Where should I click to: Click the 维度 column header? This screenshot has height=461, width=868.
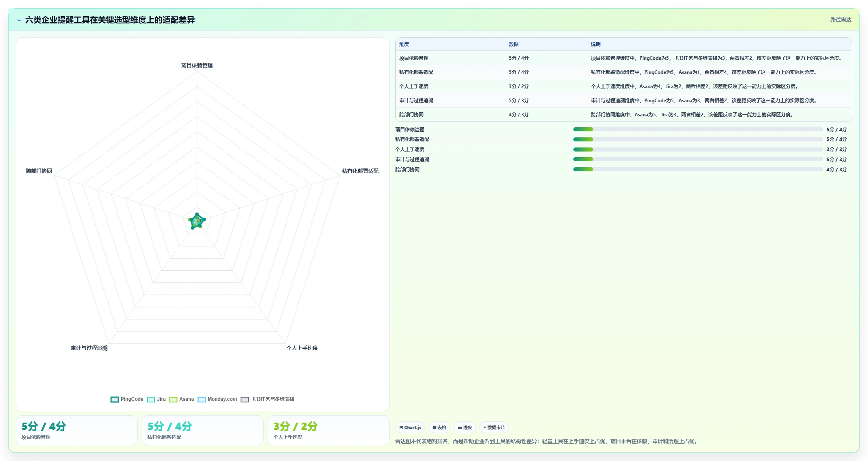(x=404, y=44)
